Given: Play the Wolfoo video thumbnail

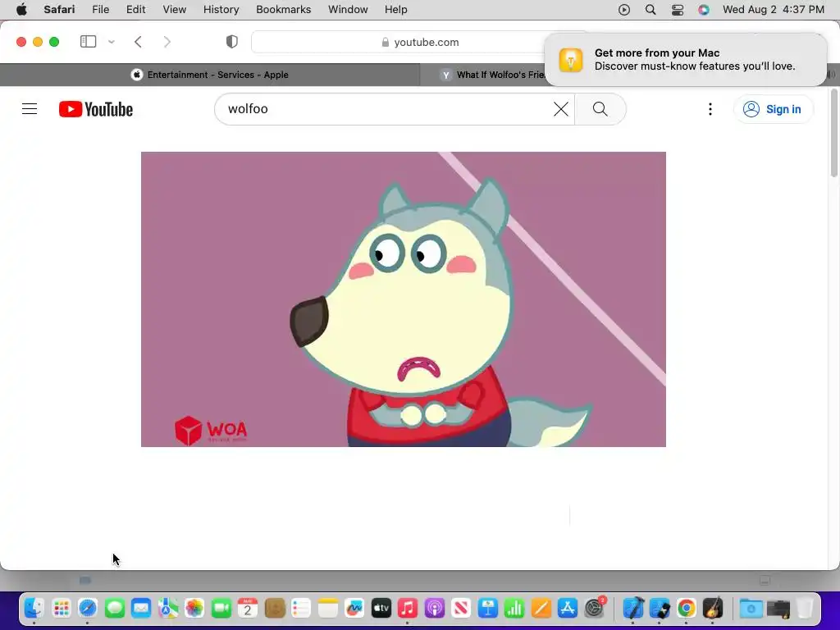Looking at the screenshot, I should pos(404,299).
